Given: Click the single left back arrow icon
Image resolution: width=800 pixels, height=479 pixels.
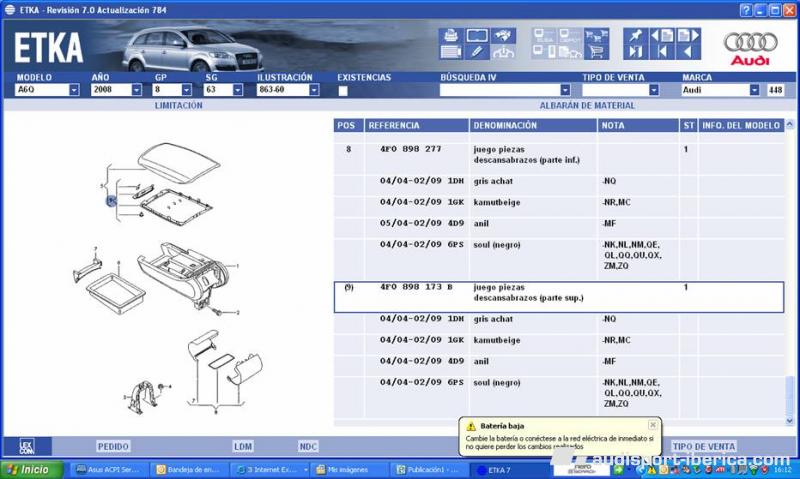Looking at the screenshot, I should [x=688, y=52].
